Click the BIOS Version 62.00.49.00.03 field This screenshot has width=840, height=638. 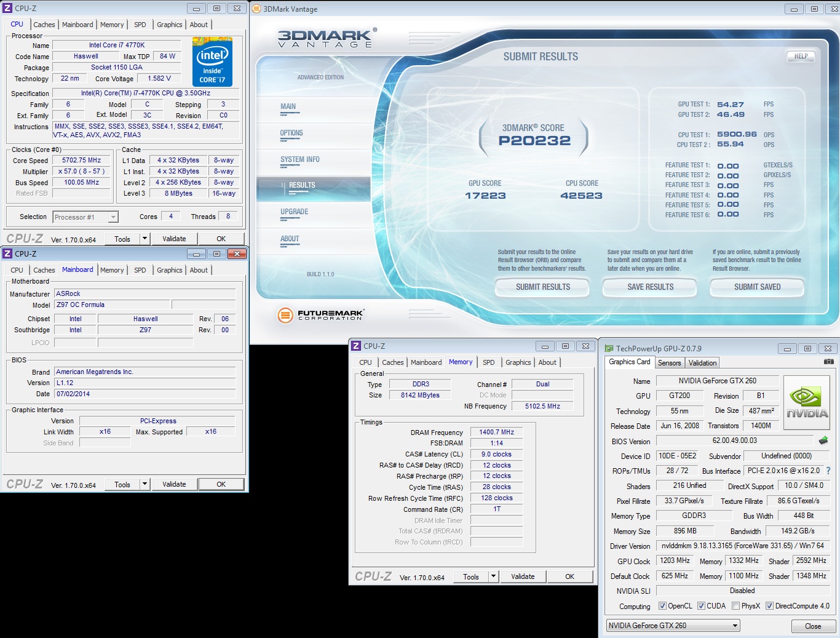point(735,441)
